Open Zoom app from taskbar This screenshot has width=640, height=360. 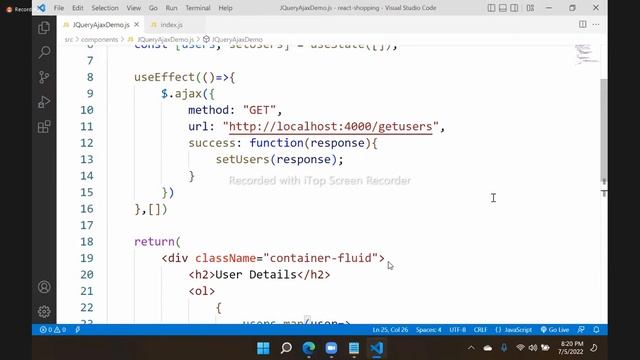(331, 348)
